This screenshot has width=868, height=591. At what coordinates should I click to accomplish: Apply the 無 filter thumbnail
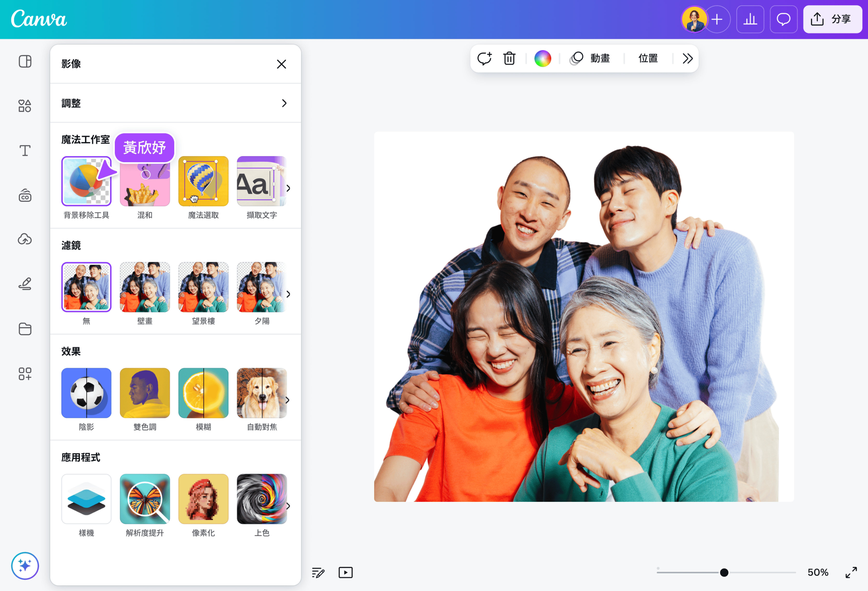click(86, 287)
